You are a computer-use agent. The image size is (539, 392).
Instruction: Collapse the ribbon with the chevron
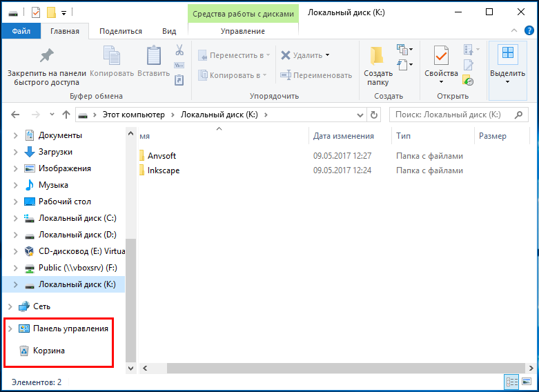[514, 30]
